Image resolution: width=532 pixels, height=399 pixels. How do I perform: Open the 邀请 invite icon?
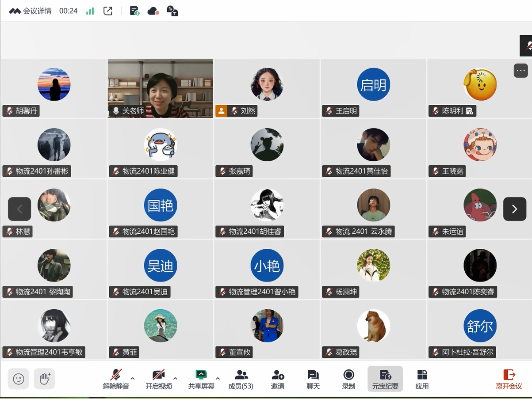point(278,379)
